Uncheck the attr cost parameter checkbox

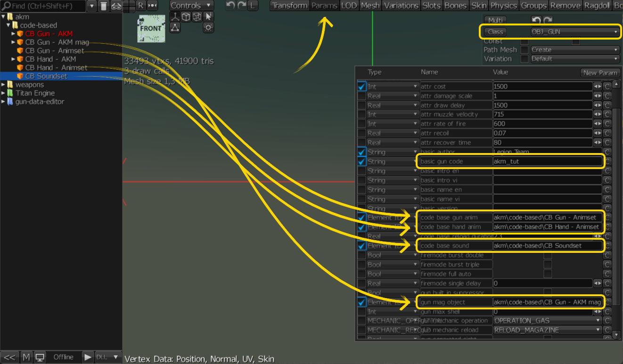tap(361, 87)
